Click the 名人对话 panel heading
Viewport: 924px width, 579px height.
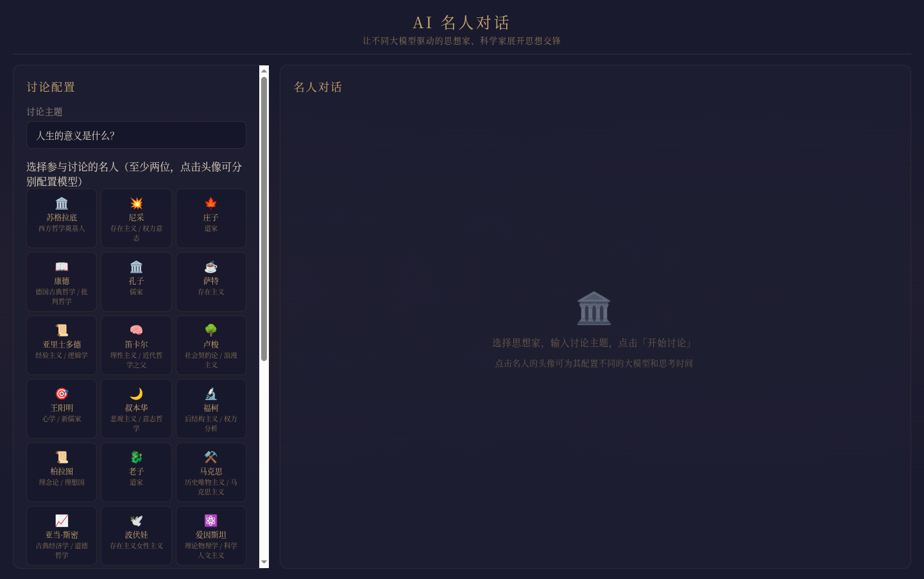318,87
